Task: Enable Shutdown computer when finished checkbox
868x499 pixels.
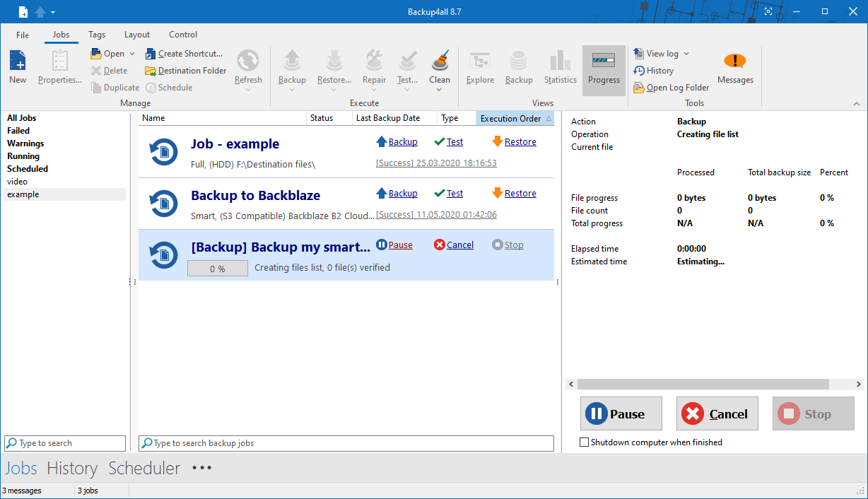Action: click(584, 442)
